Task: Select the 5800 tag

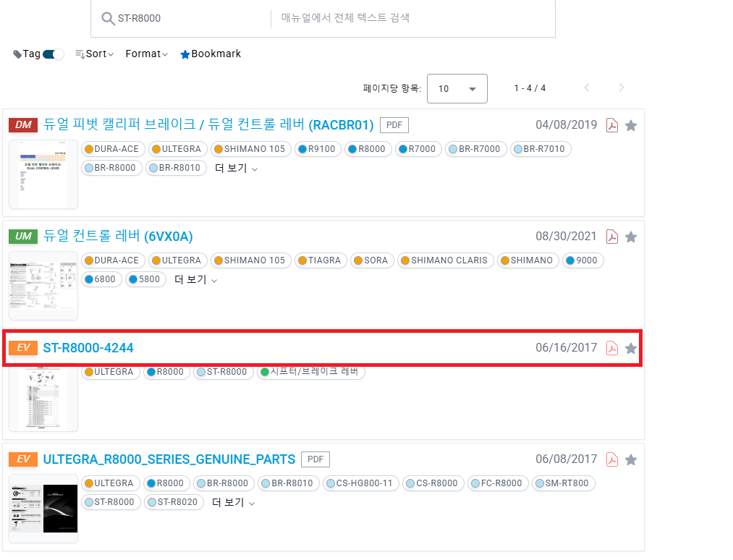Action: coord(146,279)
